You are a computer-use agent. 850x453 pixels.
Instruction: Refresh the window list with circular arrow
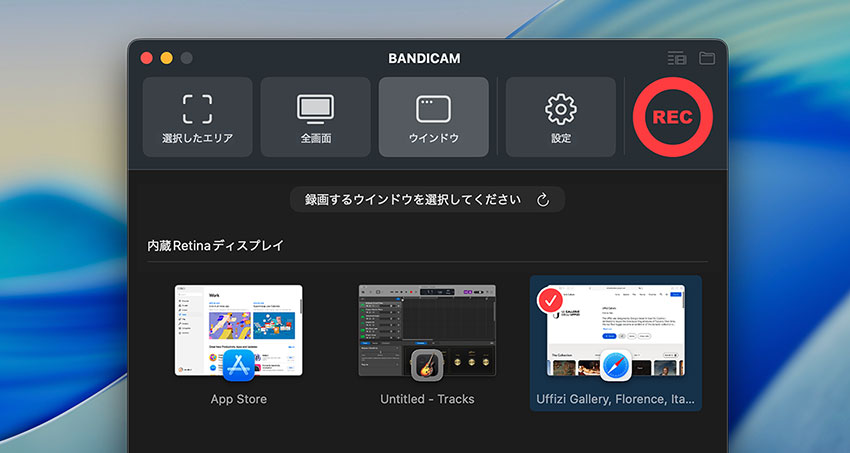[543, 200]
